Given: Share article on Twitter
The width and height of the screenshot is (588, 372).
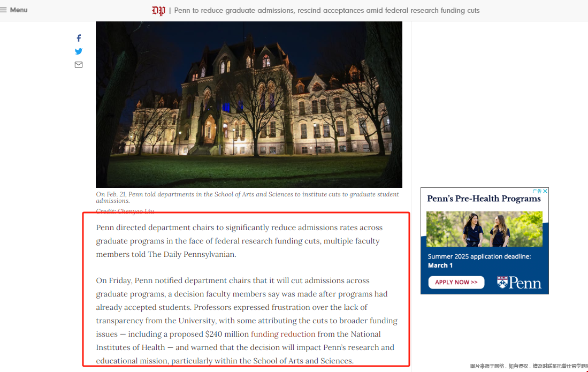Looking at the screenshot, I should tap(78, 51).
